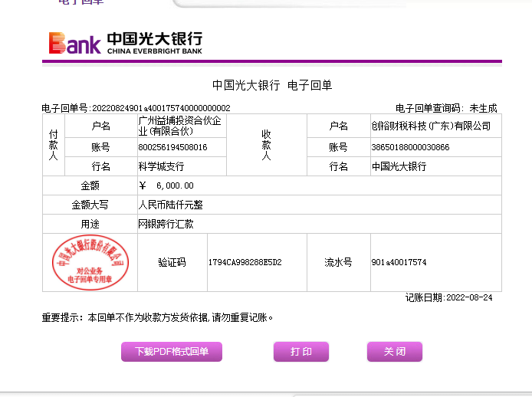532x397 pixels.
Task: Select payee bank 中国光大银行 cell
Action: (436, 166)
